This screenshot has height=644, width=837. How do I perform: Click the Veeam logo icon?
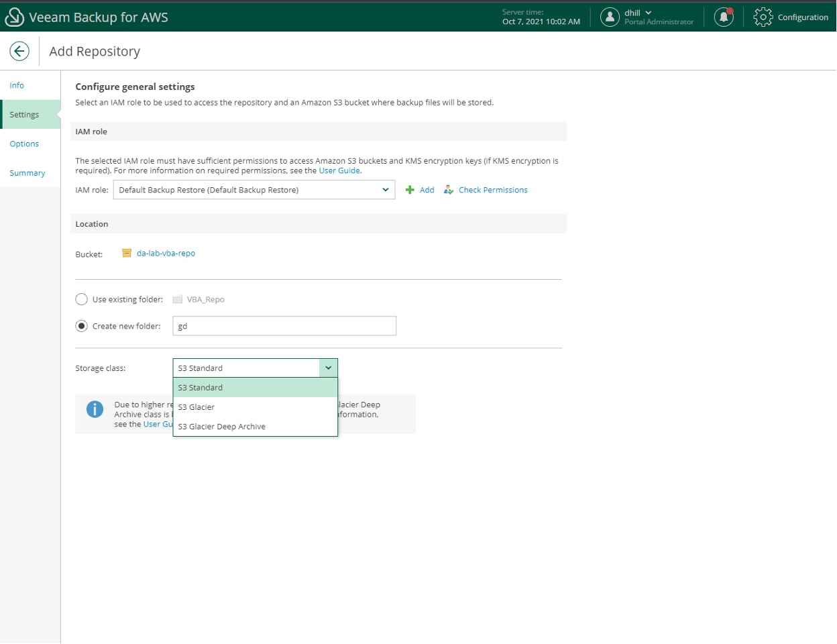point(14,17)
